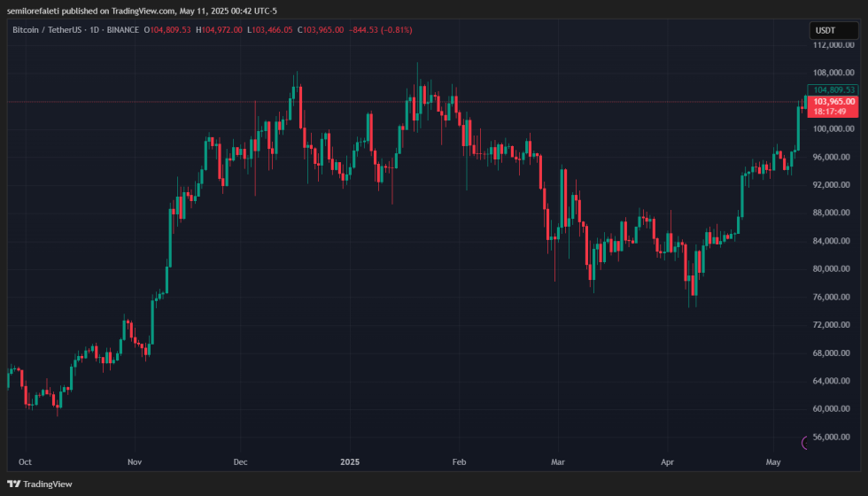Click the Nov label on time axis
Viewport: 868px width, 496px height.
pos(135,462)
